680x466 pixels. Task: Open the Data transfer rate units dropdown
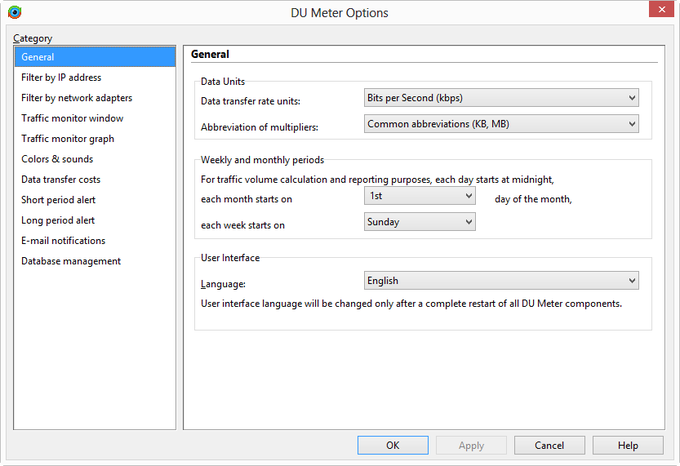tap(501, 98)
